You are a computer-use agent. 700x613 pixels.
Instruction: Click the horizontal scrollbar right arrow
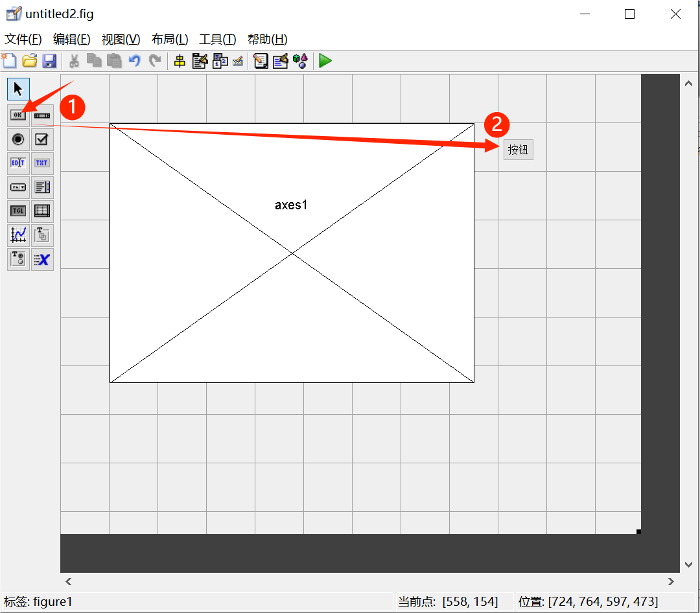click(x=671, y=581)
